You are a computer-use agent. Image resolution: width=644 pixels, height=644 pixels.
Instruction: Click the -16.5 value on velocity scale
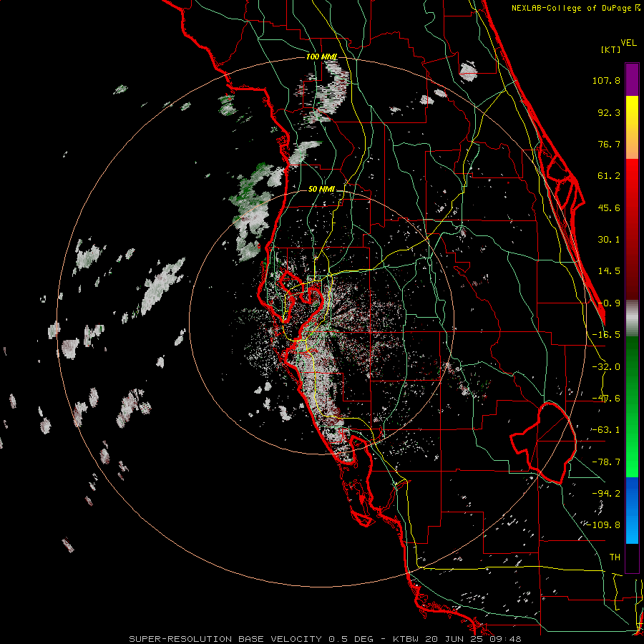click(x=606, y=335)
